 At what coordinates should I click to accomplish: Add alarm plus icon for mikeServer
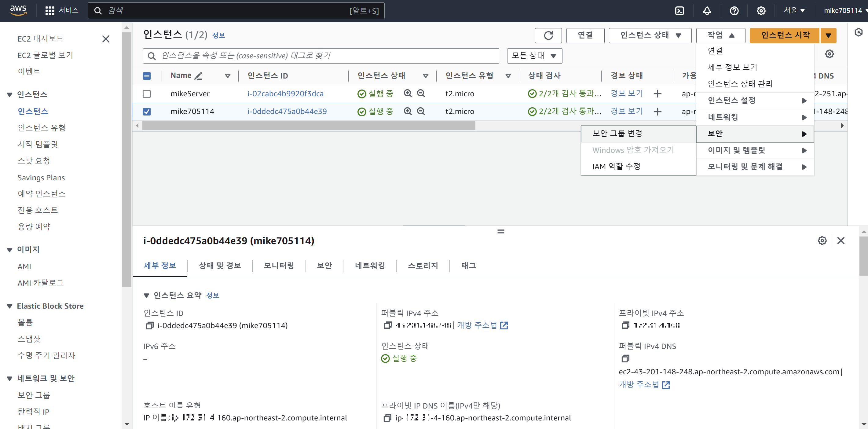[x=657, y=94]
